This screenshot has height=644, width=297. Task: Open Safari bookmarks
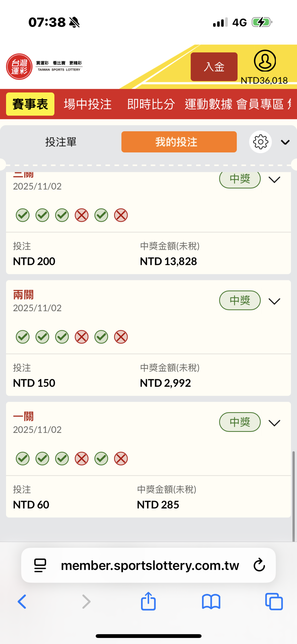(x=211, y=601)
